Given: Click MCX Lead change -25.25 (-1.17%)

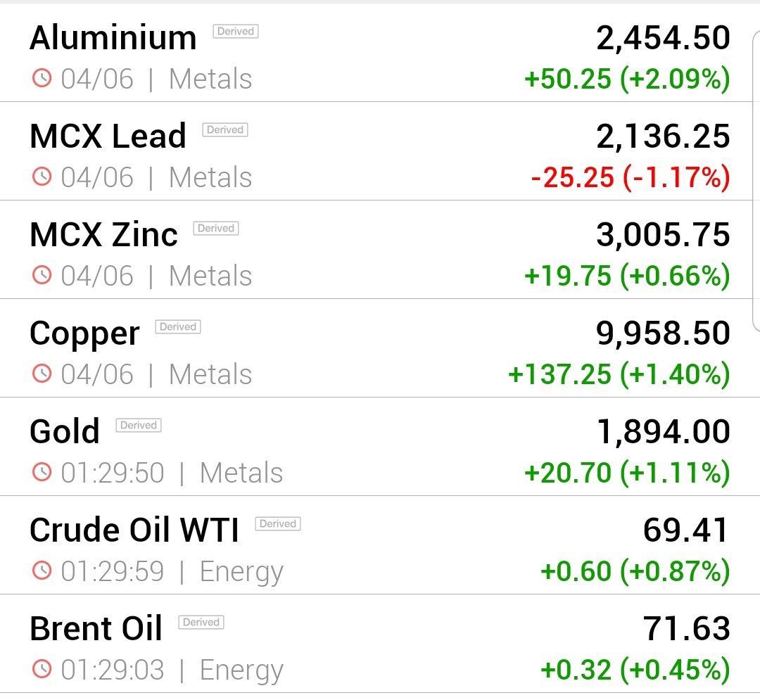Looking at the screenshot, I should [x=631, y=177].
